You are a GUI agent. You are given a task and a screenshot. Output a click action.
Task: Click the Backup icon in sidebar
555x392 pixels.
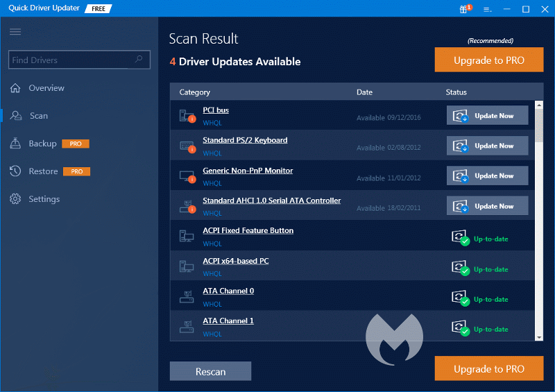(15, 143)
